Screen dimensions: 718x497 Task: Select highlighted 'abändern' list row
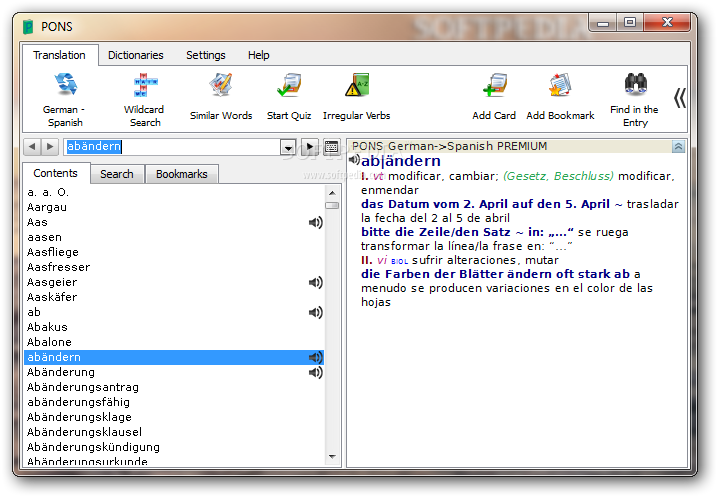[174, 357]
